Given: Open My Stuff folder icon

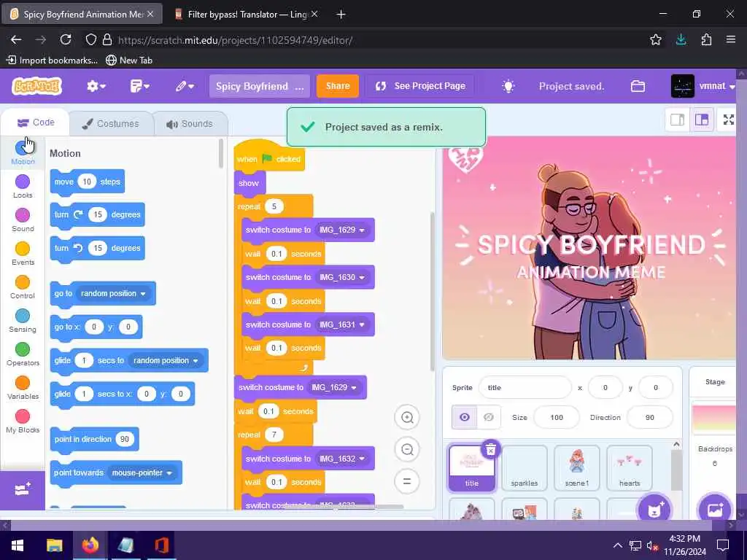Looking at the screenshot, I should pos(638,86).
